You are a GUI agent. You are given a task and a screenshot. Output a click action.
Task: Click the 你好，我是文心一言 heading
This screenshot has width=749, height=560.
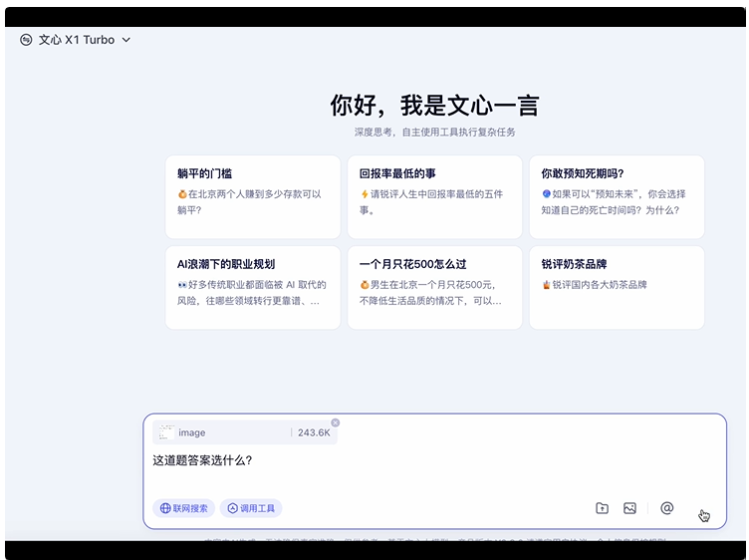(x=434, y=105)
